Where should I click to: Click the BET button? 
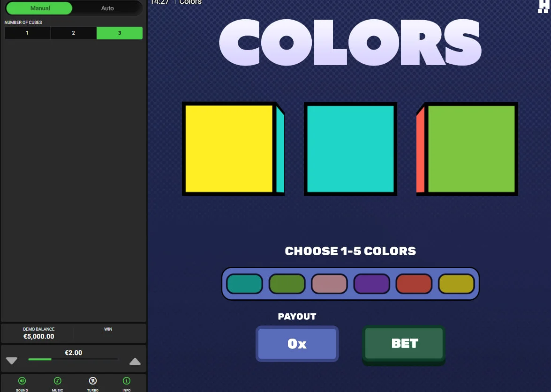[x=404, y=344]
